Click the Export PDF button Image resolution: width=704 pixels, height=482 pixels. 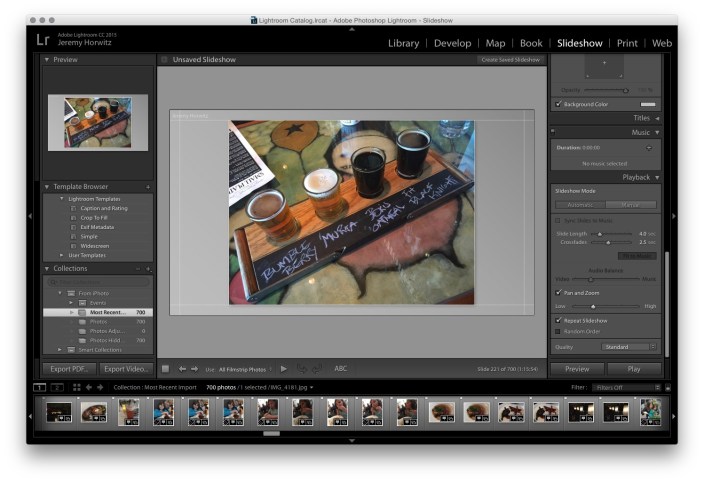point(69,369)
